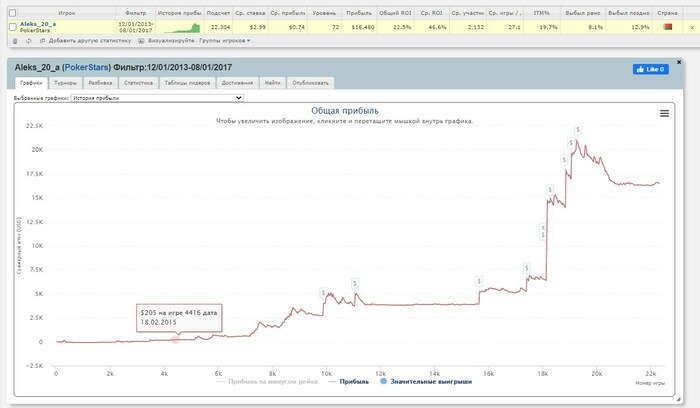
Task: Click the average stake value '$2.99'
Action: pyautogui.click(x=258, y=27)
